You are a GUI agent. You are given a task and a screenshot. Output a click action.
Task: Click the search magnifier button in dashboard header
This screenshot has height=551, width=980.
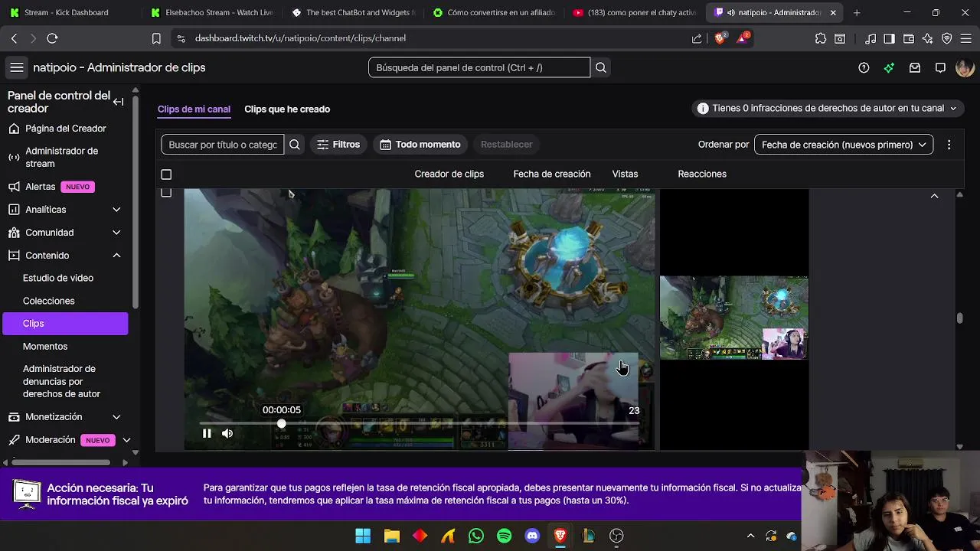[601, 67]
